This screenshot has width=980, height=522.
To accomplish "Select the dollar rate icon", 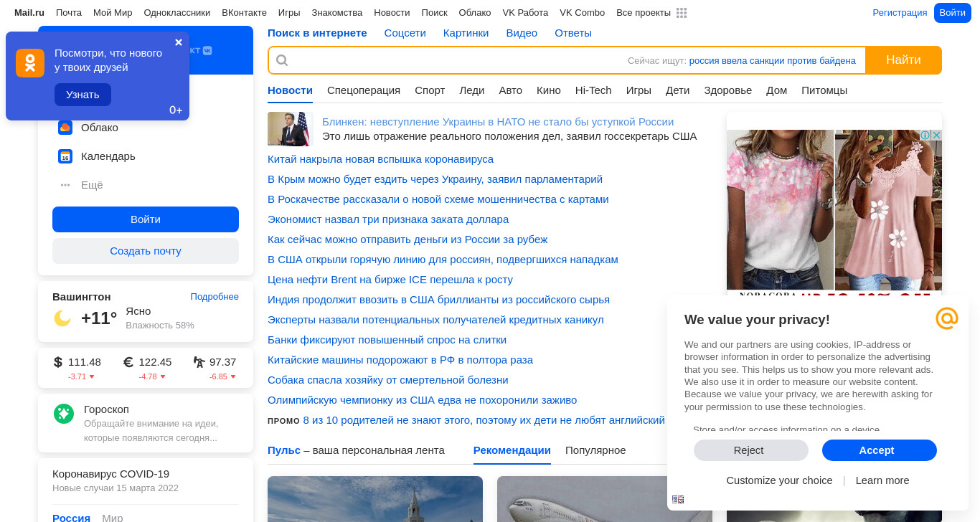I will pyautogui.click(x=58, y=362).
